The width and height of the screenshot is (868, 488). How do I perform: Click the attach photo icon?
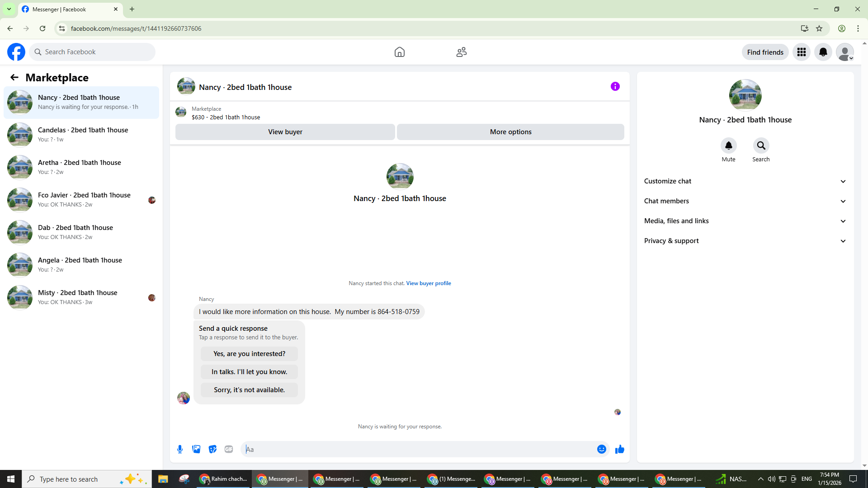click(196, 449)
